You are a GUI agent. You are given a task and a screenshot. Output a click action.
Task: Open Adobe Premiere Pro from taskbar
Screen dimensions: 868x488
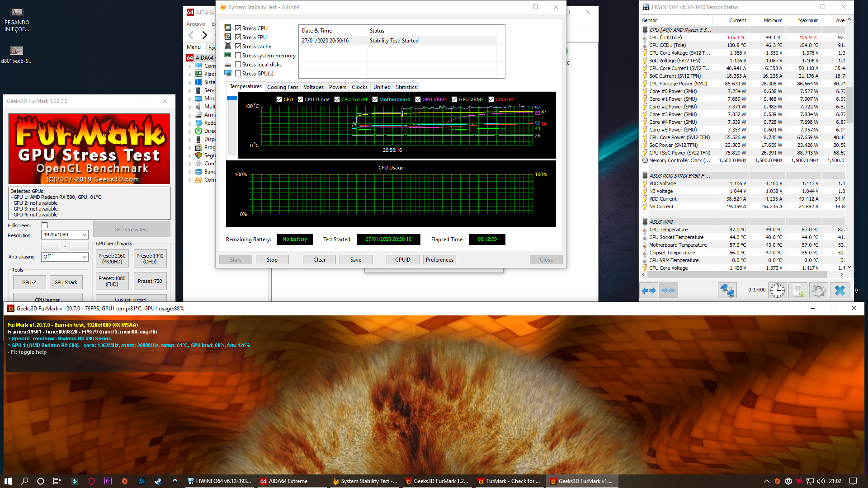point(108,481)
